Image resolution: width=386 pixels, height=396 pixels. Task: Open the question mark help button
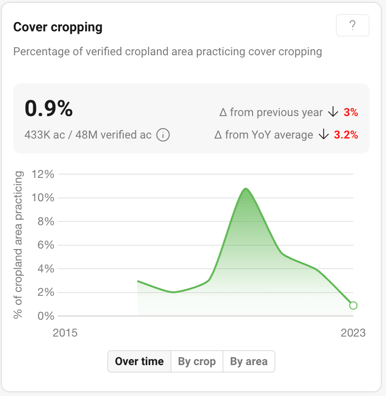click(353, 25)
